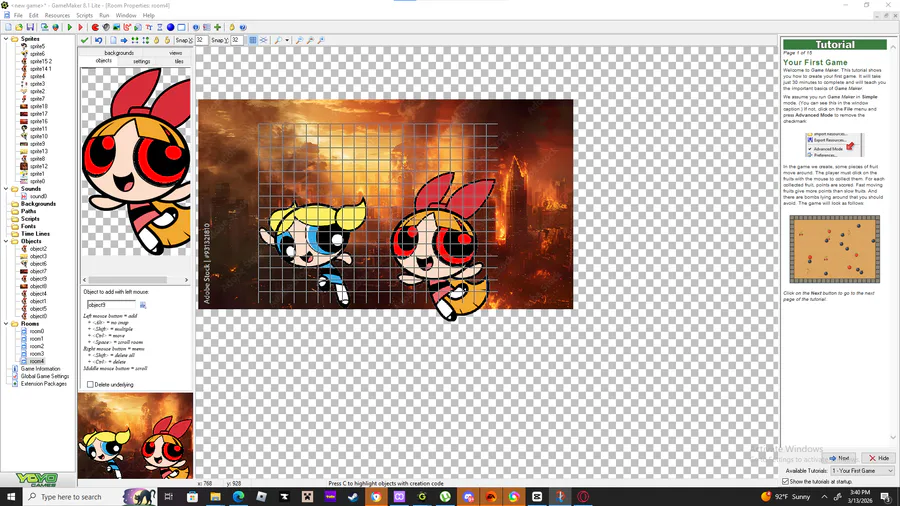Open Global Game Settings
This screenshot has height=506, width=900.
(x=45, y=376)
